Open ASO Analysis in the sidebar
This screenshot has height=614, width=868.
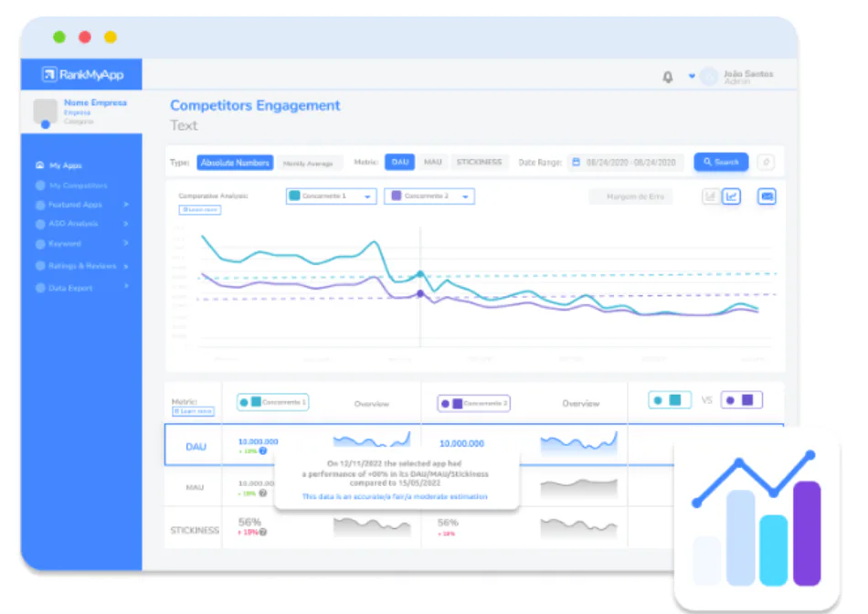point(73,224)
